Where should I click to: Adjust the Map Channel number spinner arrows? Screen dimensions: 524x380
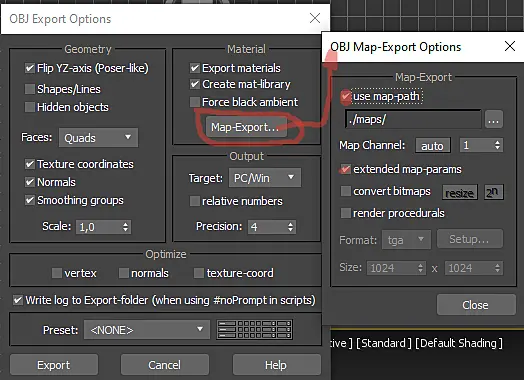click(498, 145)
